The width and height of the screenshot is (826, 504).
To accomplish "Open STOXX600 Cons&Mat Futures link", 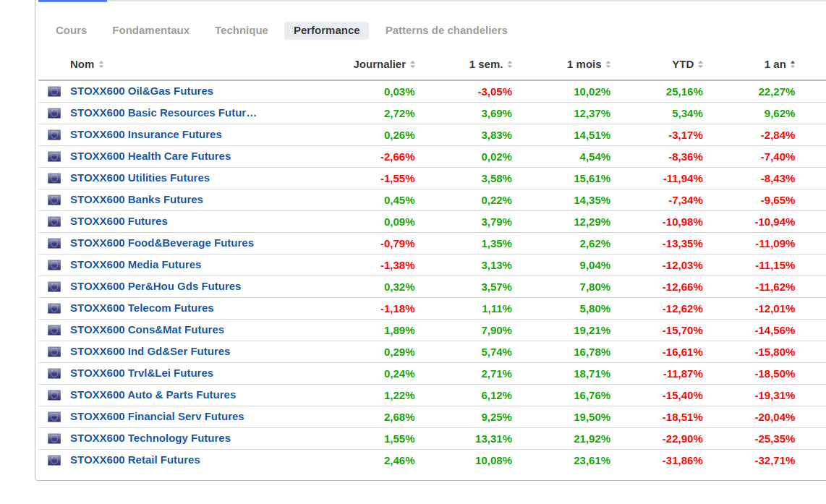I will pyautogui.click(x=147, y=330).
